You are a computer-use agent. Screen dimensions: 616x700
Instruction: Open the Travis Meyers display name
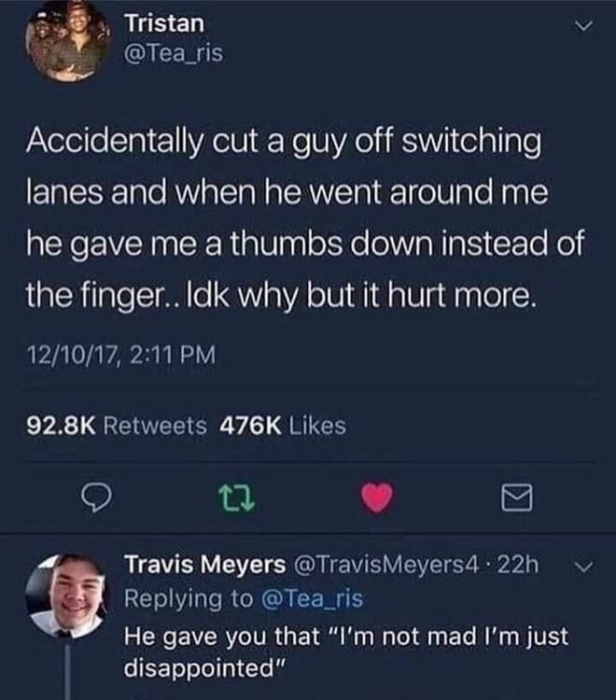206,565
